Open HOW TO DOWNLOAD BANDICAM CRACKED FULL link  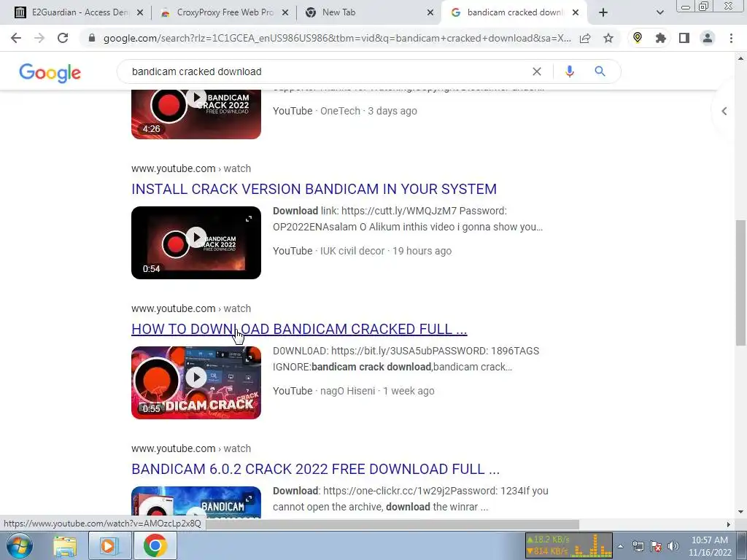(x=299, y=329)
